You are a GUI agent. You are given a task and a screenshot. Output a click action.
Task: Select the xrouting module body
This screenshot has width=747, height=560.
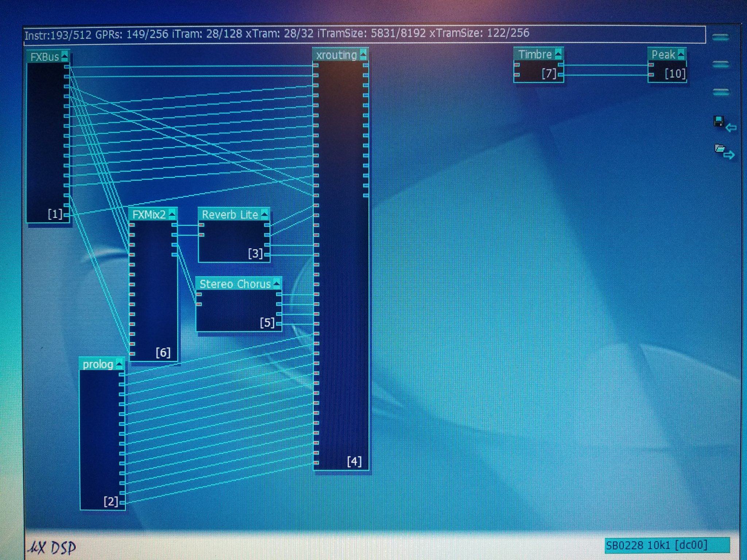(340, 255)
